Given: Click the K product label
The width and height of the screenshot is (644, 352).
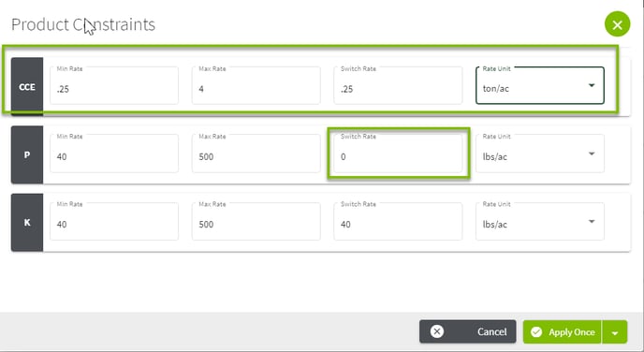Looking at the screenshot, I should [27, 222].
